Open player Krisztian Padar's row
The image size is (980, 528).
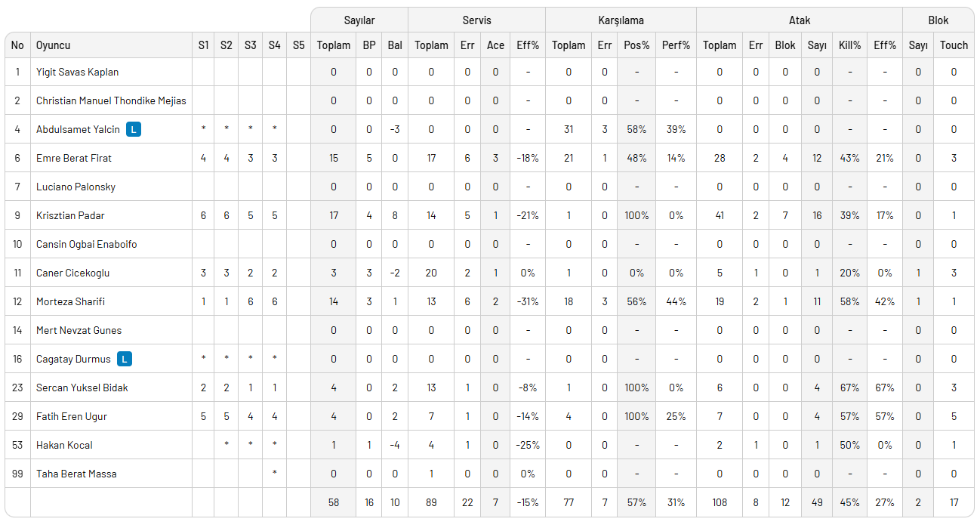tap(70, 215)
